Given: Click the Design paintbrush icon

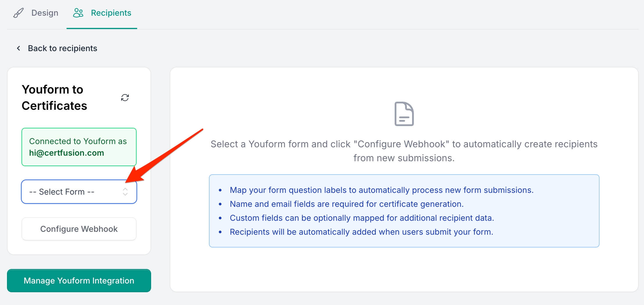Looking at the screenshot, I should click(x=18, y=13).
